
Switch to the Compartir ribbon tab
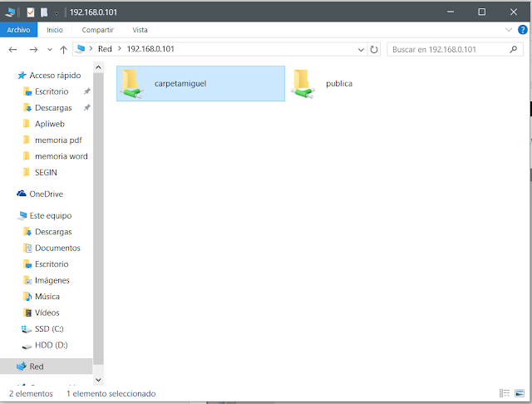click(98, 30)
